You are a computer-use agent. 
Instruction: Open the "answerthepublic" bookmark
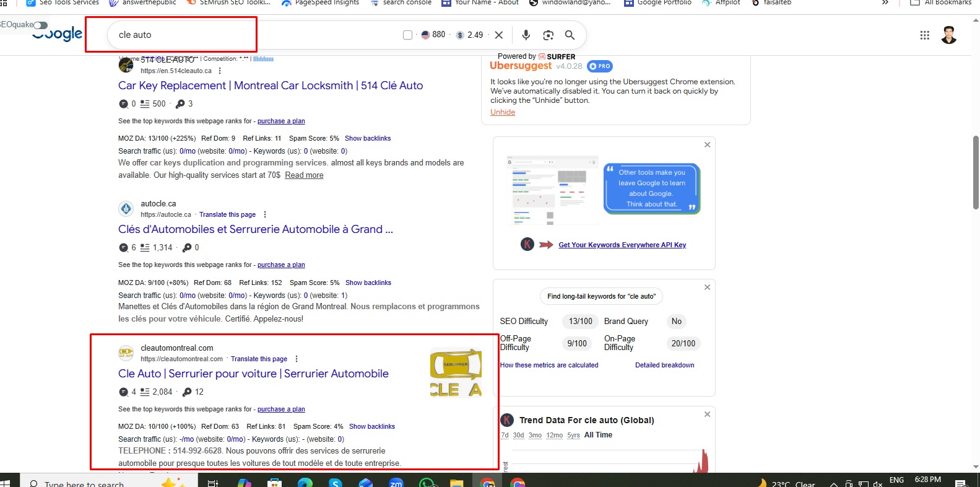pyautogui.click(x=142, y=3)
